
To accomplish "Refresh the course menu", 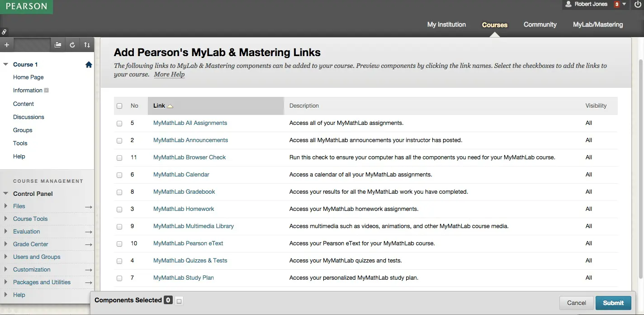I will pyautogui.click(x=72, y=45).
